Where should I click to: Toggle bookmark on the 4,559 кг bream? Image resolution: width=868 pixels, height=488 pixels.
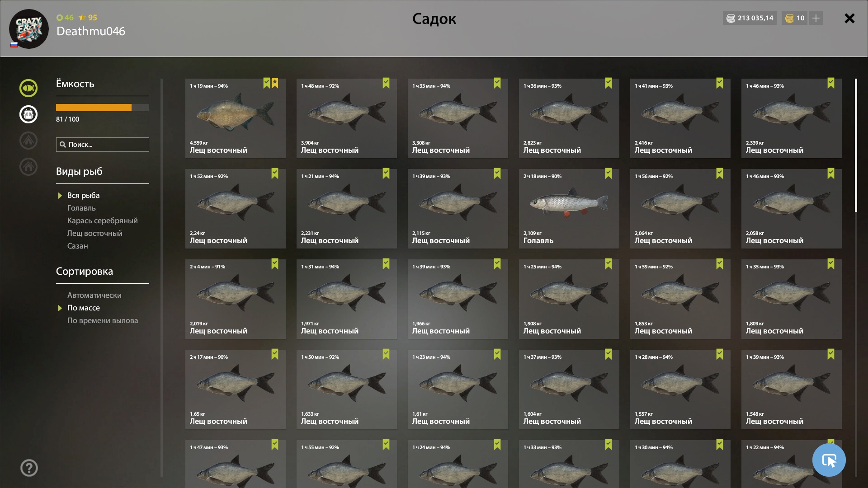point(267,83)
